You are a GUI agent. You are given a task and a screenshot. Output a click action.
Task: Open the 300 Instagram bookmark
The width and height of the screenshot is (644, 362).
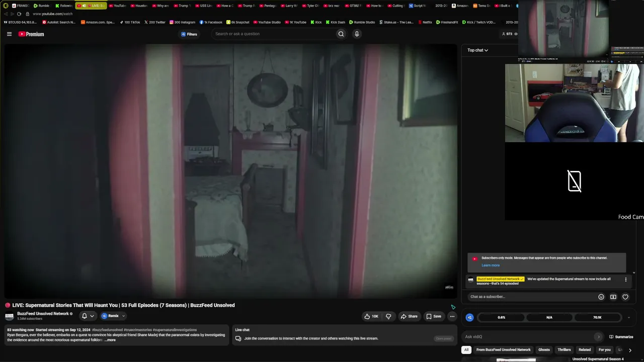pos(182,22)
